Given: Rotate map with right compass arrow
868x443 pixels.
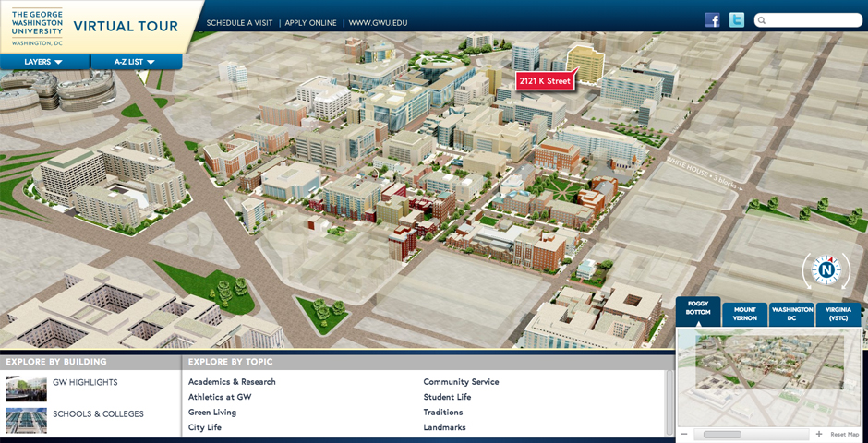Looking at the screenshot, I should pyautogui.click(x=846, y=272).
